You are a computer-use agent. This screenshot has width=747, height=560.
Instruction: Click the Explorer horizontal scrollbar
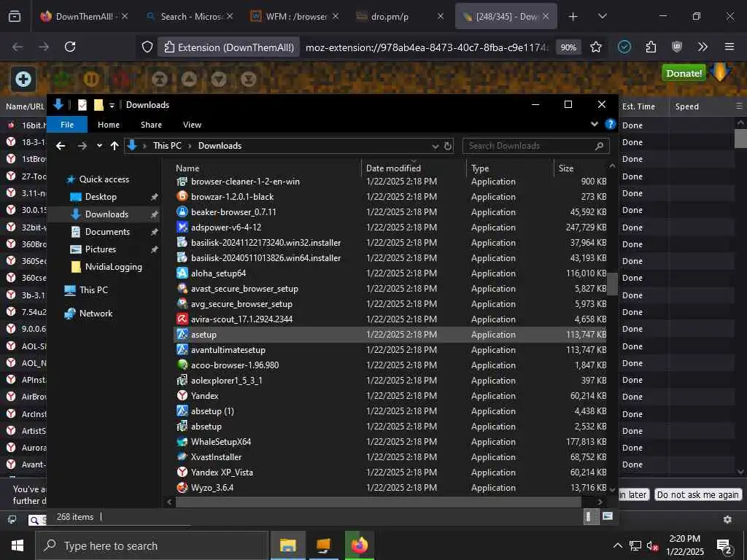click(379, 502)
